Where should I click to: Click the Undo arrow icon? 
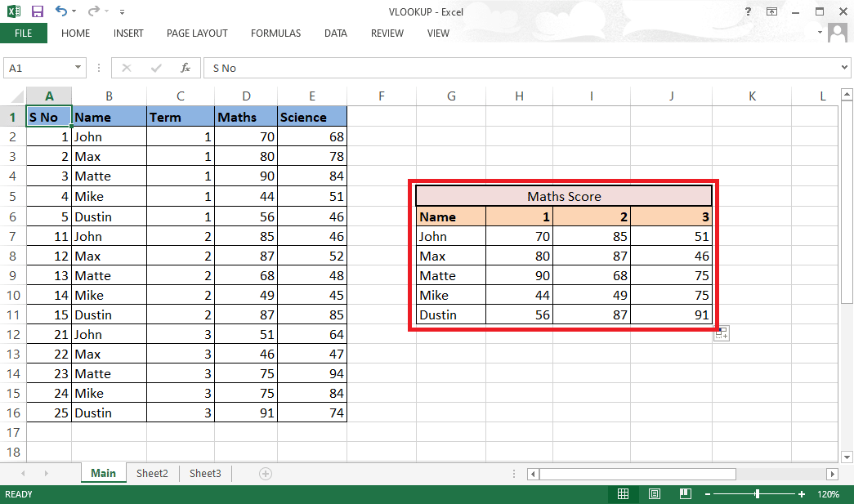click(x=61, y=11)
